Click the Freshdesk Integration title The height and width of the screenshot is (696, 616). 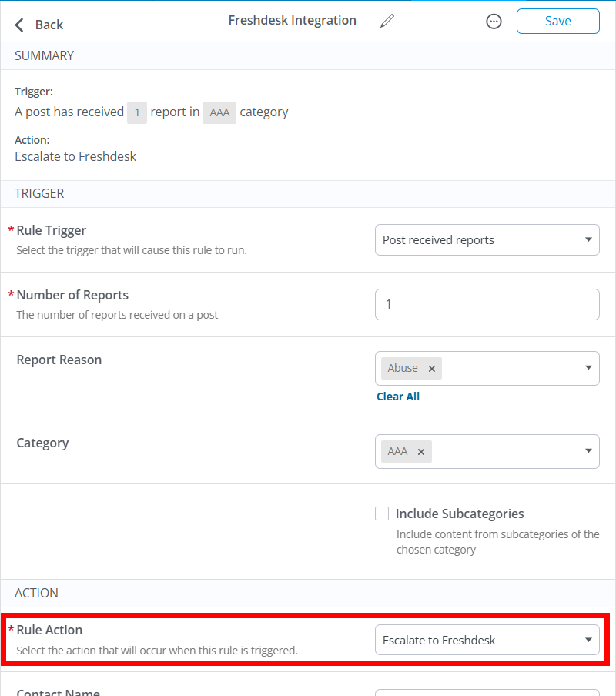292,21
